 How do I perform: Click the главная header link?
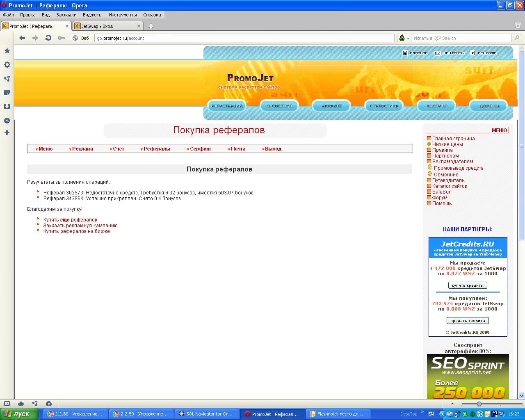pyautogui.click(x=415, y=53)
